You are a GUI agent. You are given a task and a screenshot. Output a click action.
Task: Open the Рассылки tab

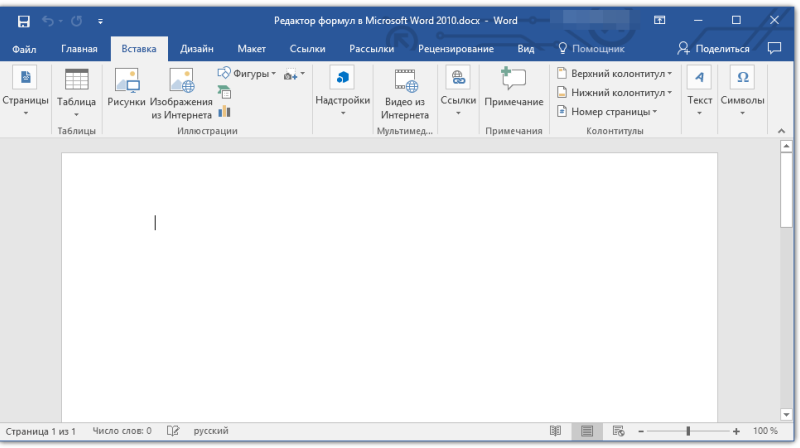[371, 49]
